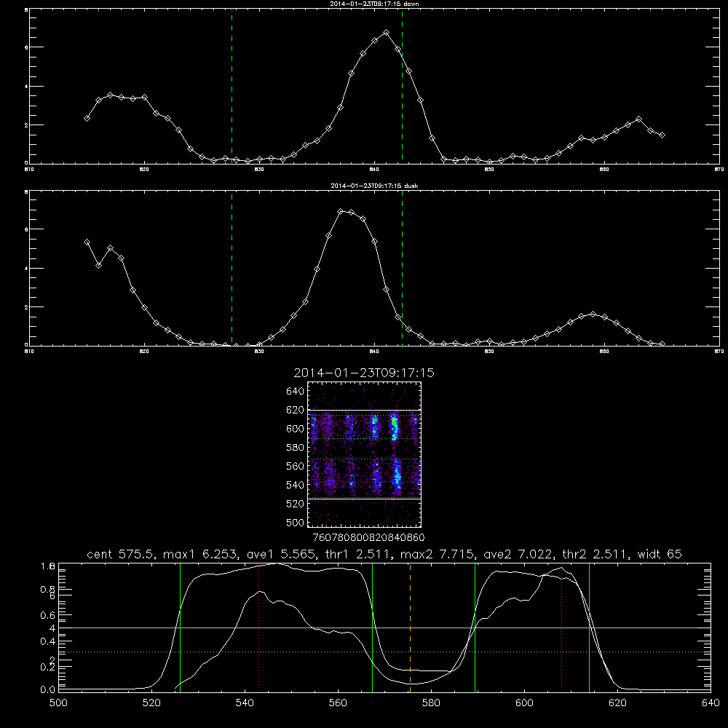Image resolution: width=728 pixels, height=728 pixels.
Task: Click the 820 tick label under dusk plot
Action: pyautogui.click(x=144, y=352)
